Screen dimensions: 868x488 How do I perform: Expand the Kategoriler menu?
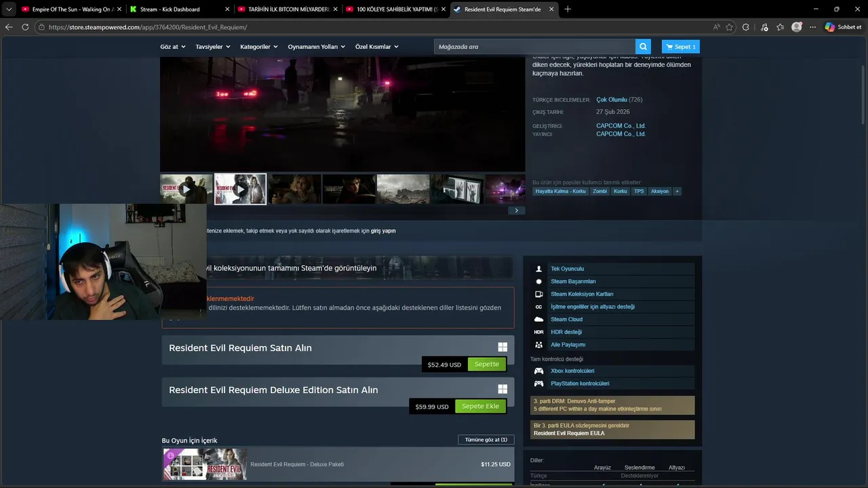(x=259, y=47)
